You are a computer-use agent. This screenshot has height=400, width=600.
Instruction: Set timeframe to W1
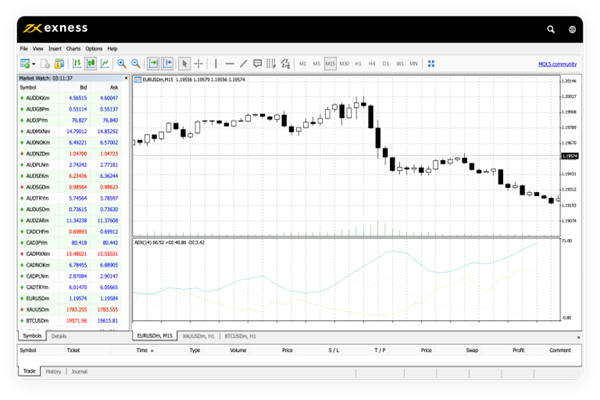(x=400, y=64)
